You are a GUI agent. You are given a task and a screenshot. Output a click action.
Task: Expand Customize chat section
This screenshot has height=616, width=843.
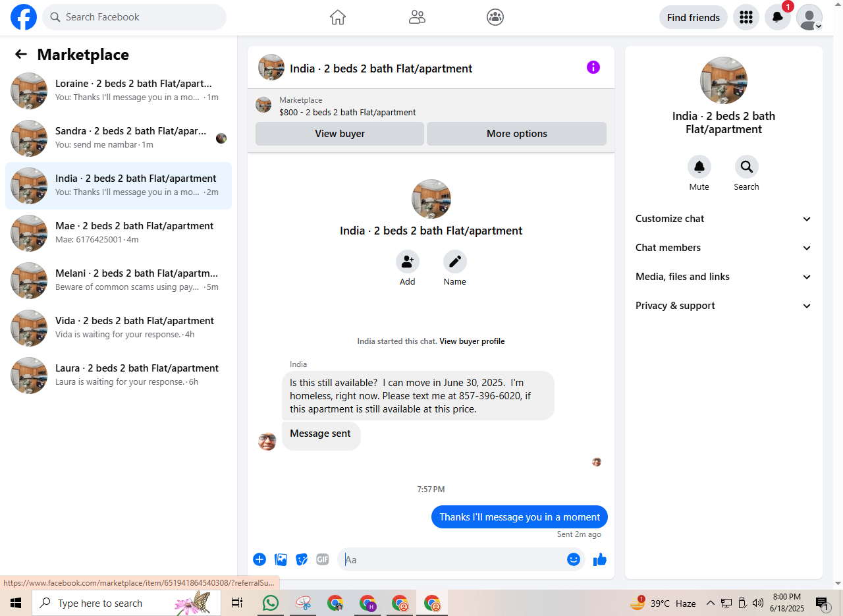pyautogui.click(x=724, y=219)
